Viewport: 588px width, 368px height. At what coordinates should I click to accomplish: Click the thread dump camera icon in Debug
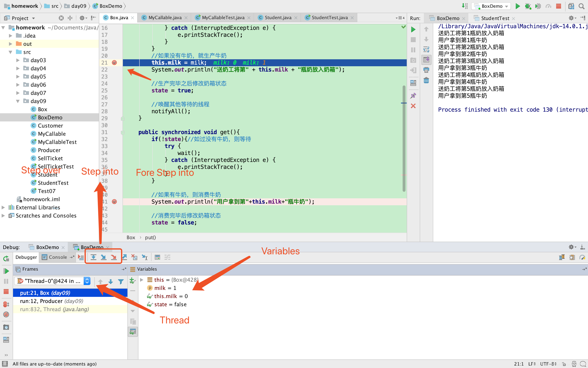coord(6,327)
